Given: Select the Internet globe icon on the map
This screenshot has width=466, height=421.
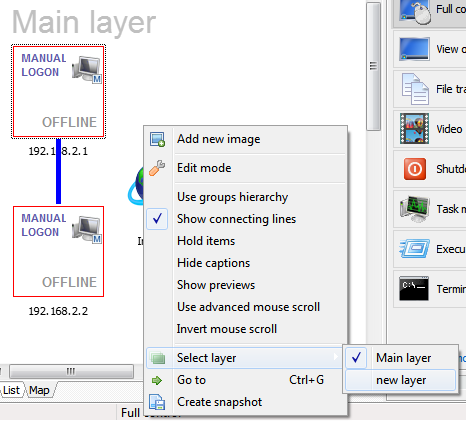Looking at the screenshot, I should (x=136, y=187).
